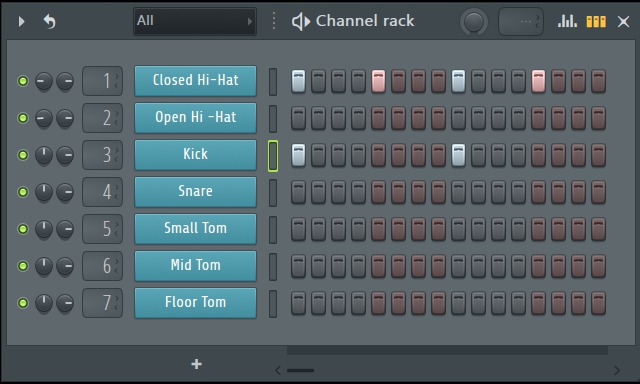Change mixer track number for Kick
Screen dimensions: 640x384
102,155
